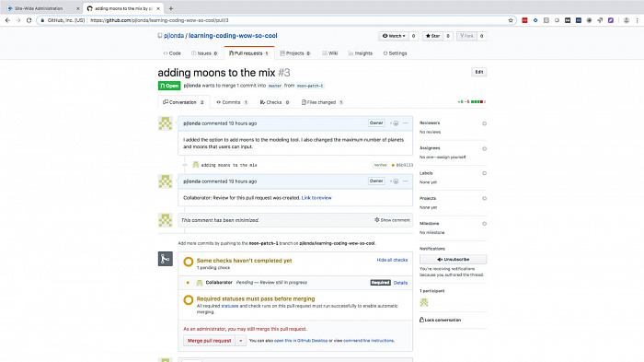The width and height of the screenshot is (644, 362).
Task: Click the participant avatar thumbnail
Action: [x=424, y=302]
